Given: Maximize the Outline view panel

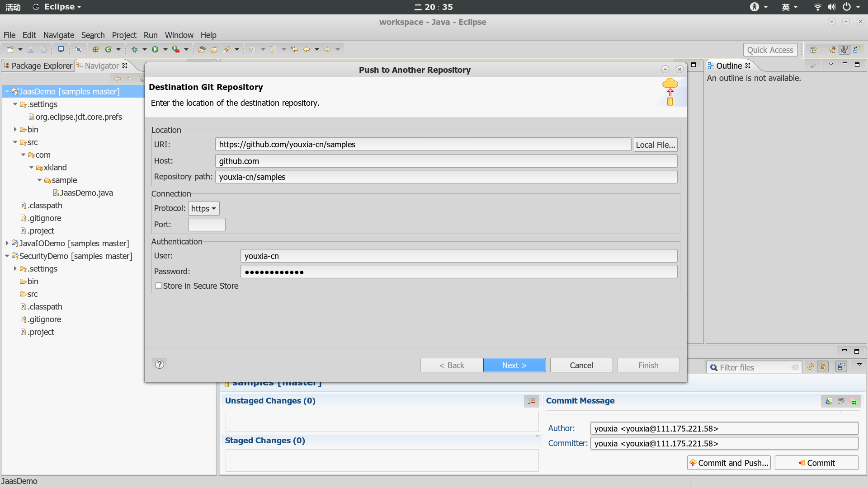Looking at the screenshot, I should (x=857, y=65).
